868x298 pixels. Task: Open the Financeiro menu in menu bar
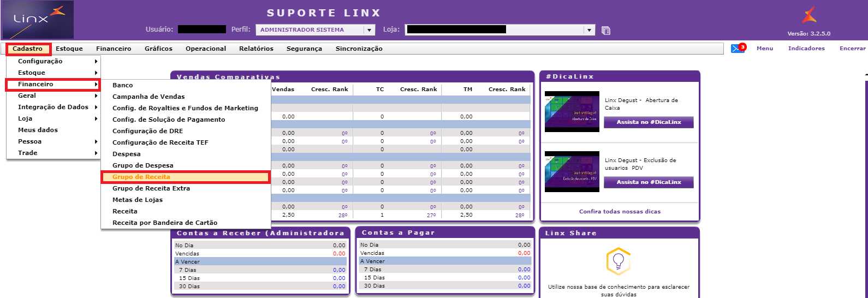click(x=114, y=49)
